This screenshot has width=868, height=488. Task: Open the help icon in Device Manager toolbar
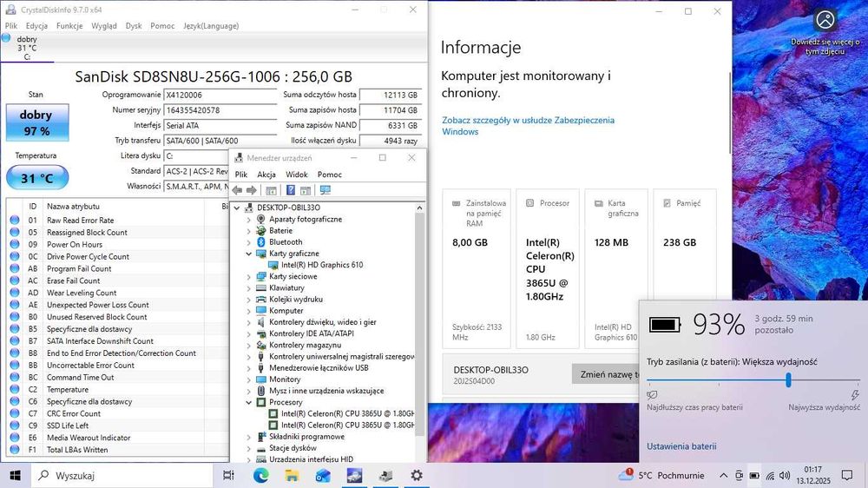290,190
